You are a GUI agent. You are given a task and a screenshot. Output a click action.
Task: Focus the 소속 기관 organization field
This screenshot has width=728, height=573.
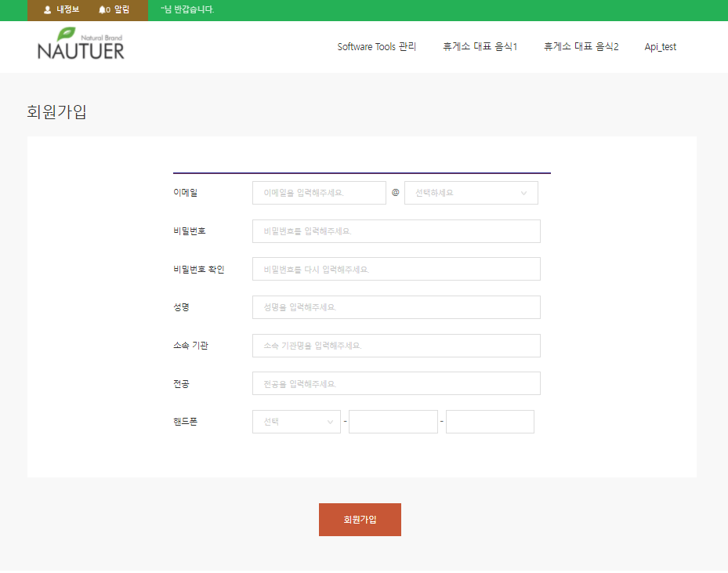click(x=396, y=346)
